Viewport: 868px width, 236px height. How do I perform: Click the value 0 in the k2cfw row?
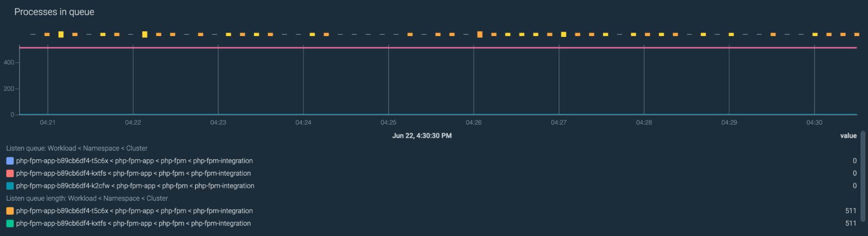[x=855, y=186]
